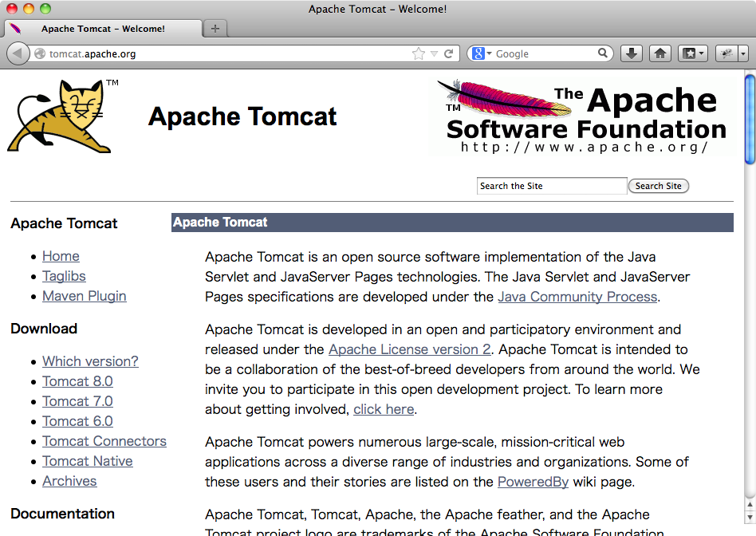Open the Home link in sidebar
Image resolution: width=756 pixels, height=536 pixels.
[61, 256]
